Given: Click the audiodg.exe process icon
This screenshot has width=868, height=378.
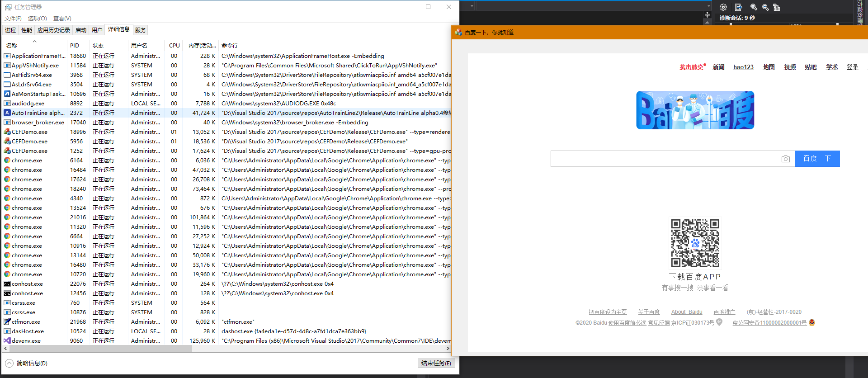Looking at the screenshot, I should pyautogui.click(x=7, y=103).
